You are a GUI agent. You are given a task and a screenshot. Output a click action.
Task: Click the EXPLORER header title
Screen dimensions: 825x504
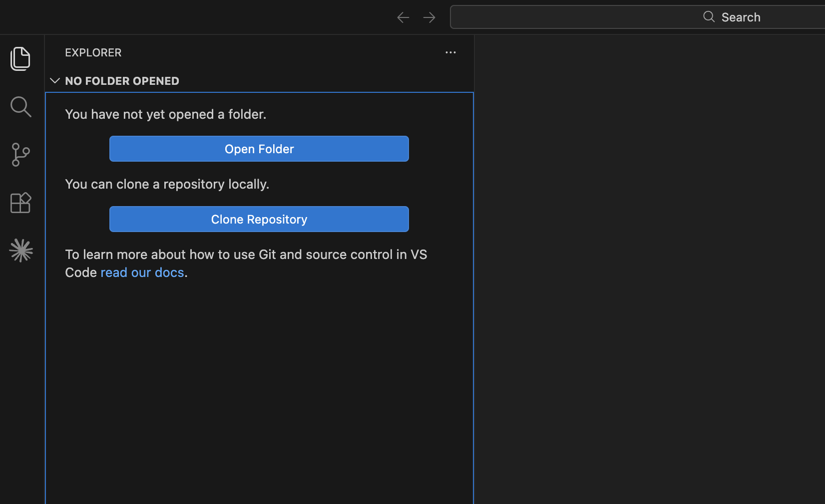(x=93, y=52)
